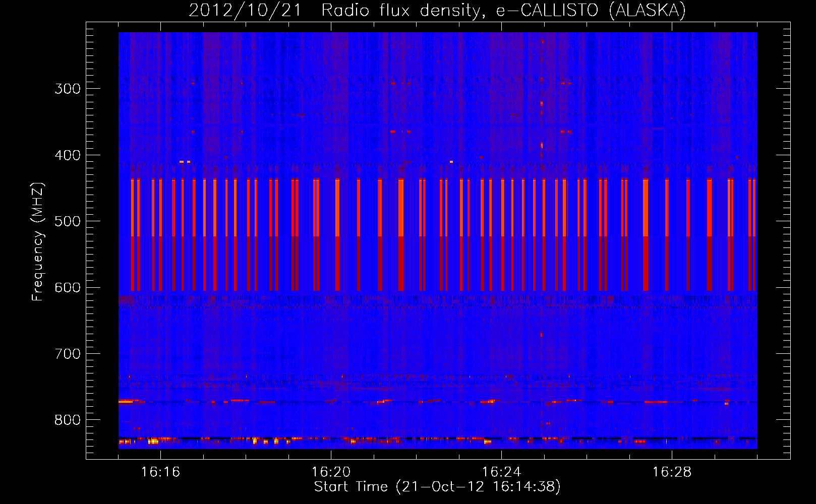Click the 300 frequency tick label
The width and height of the screenshot is (816, 504).
[x=68, y=89]
